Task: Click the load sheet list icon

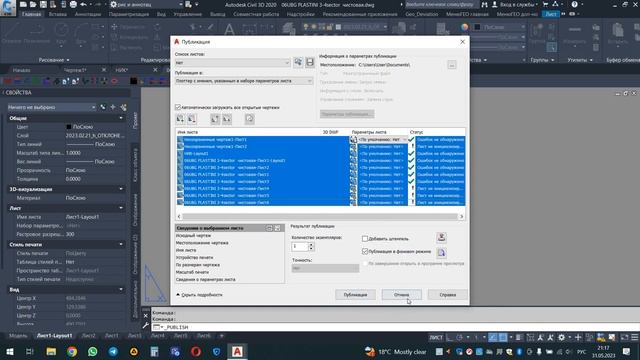Action: [x=298, y=62]
